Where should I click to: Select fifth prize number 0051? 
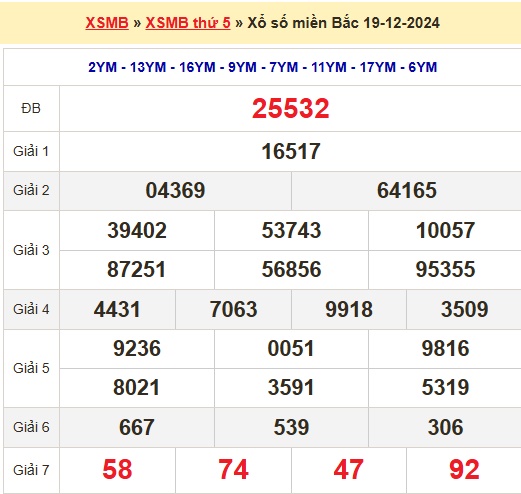291,349
